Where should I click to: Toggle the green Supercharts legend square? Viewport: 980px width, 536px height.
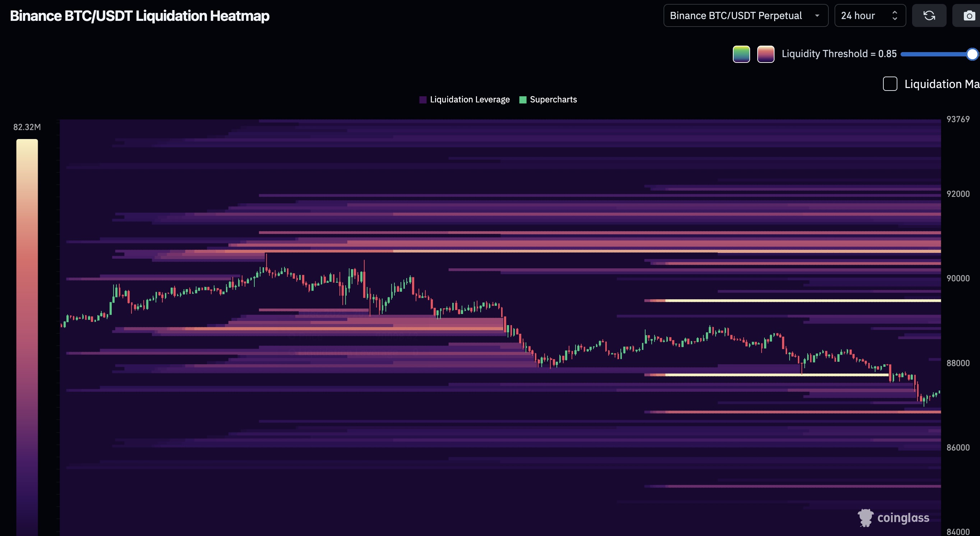(x=523, y=100)
